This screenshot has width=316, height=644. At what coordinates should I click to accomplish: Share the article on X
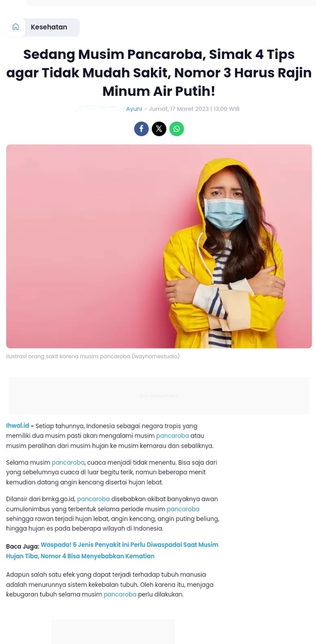point(159,129)
